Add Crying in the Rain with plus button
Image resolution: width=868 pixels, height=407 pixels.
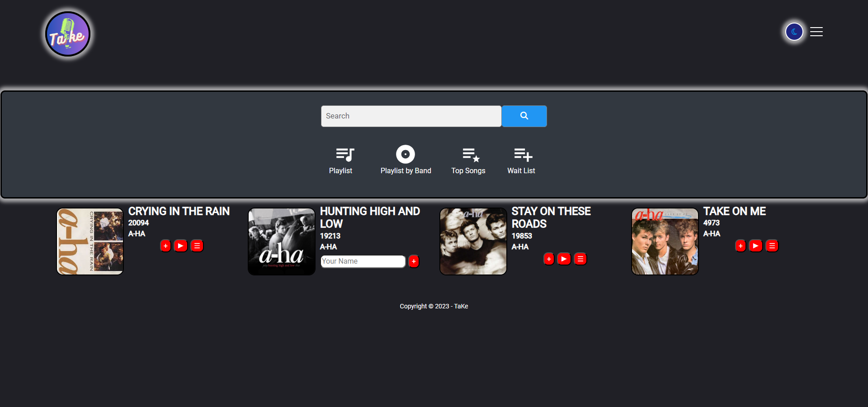coord(165,246)
